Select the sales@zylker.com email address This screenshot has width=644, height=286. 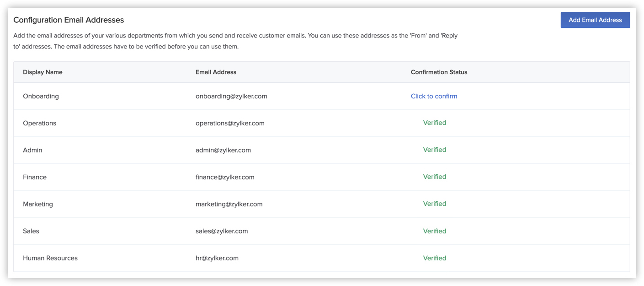click(x=221, y=231)
